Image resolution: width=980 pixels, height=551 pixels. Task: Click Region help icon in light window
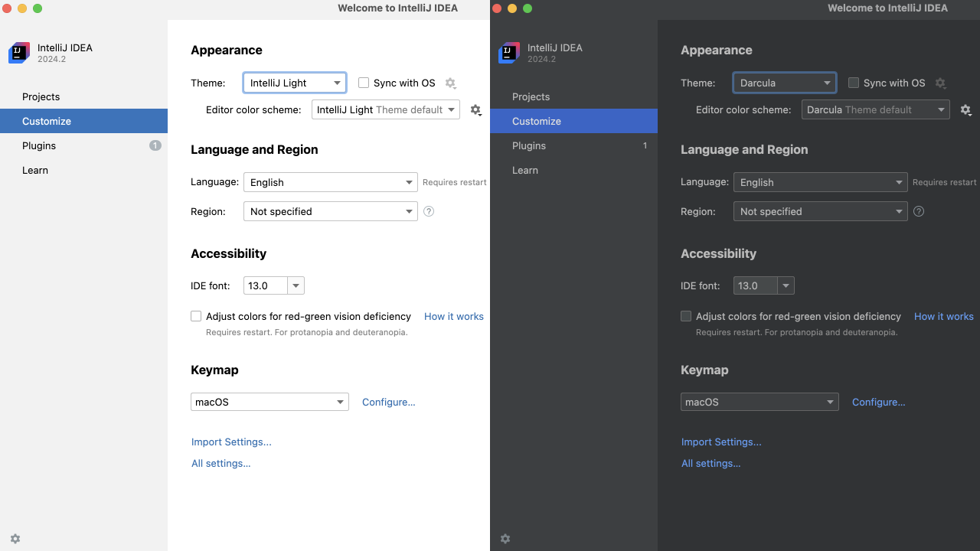coord(429,211)
